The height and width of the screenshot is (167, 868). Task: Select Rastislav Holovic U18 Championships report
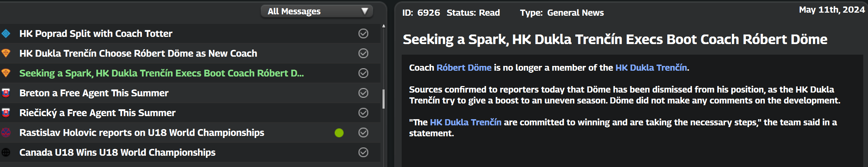pos(142,133)
